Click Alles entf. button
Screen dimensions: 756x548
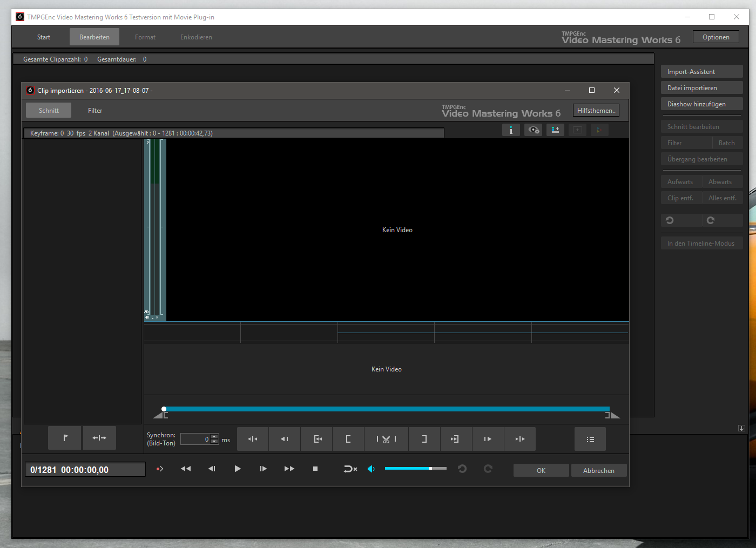tap(723, 198)
